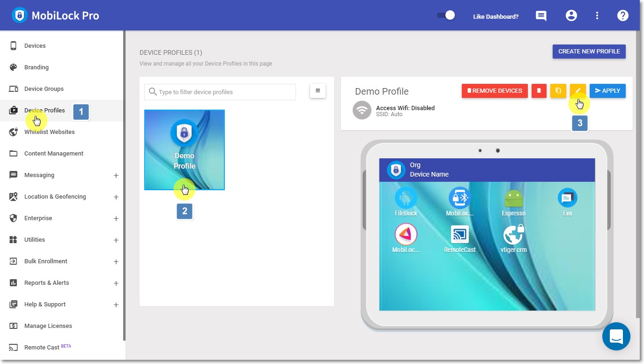This screenshot has height=364, width=644.
Task: Click the Reports & Alerts chart icon
Action: pos(14,283)
